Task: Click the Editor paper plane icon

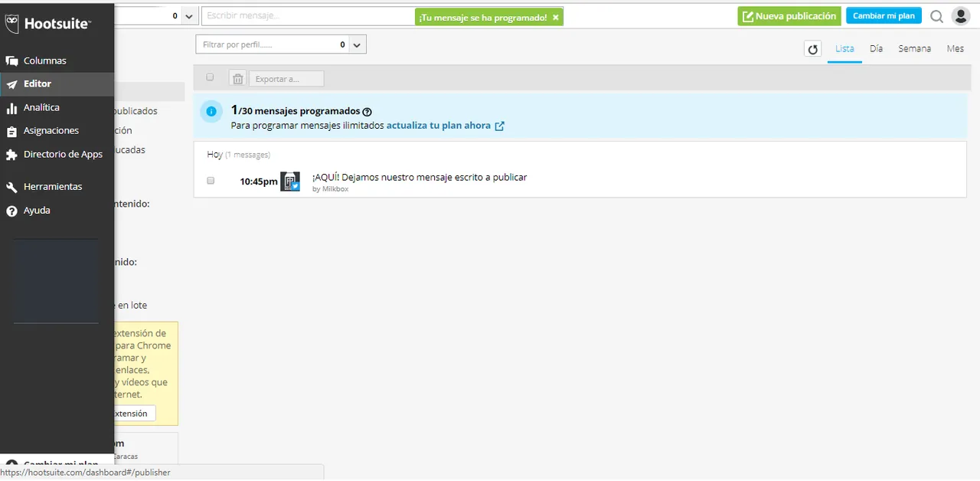Action: [11, 84]
